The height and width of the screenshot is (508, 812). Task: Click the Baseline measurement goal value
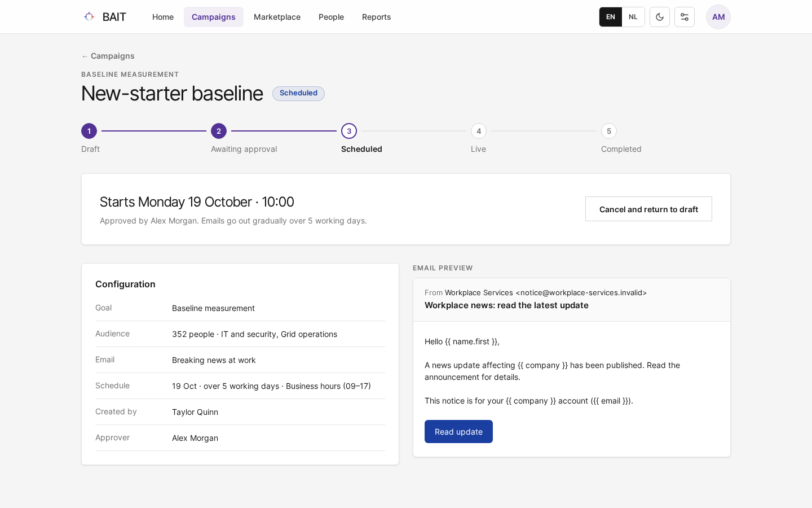[x=213, y=308]
